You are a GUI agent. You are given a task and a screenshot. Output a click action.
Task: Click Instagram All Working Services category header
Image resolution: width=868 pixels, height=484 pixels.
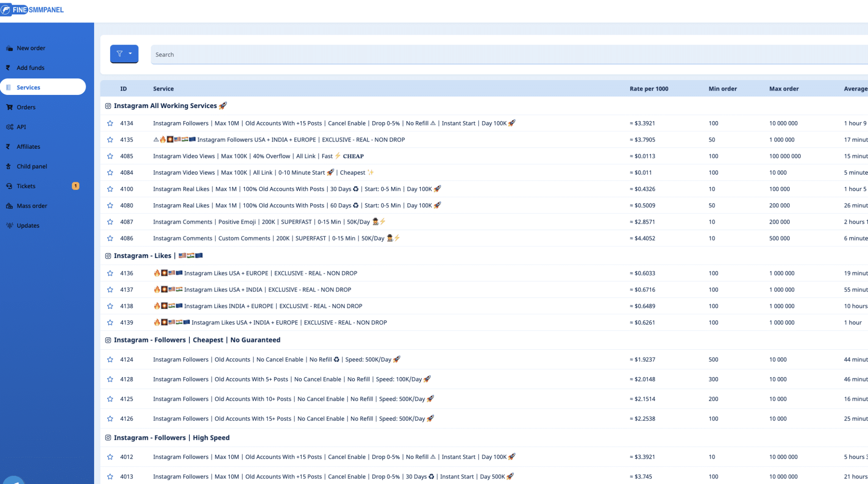click(165, 106)
